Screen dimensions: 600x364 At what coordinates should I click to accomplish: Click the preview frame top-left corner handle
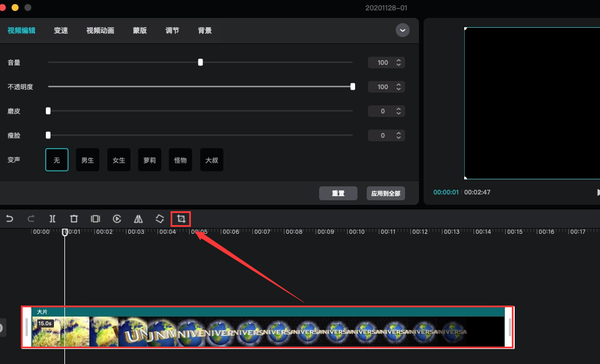pos(465,29)
